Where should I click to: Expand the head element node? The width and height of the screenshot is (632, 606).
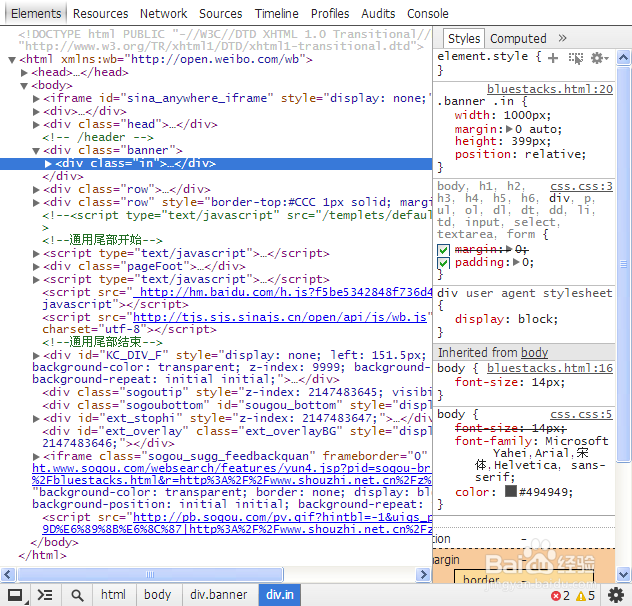24,73
